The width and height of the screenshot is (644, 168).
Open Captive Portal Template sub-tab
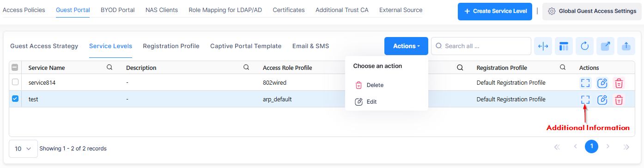(x=246, y=46)
